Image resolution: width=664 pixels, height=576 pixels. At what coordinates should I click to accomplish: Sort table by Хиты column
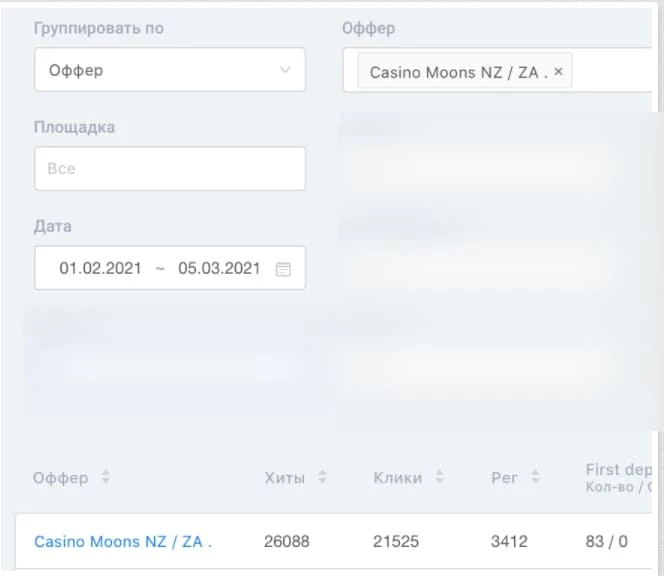click(323, 477)
